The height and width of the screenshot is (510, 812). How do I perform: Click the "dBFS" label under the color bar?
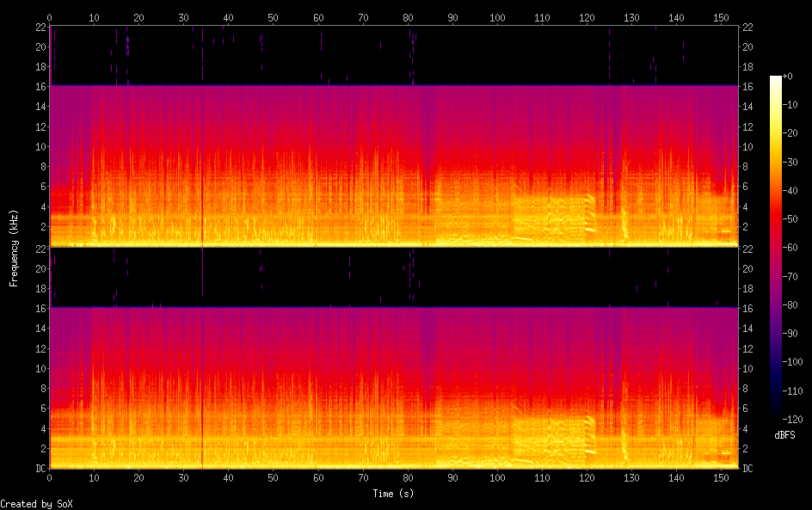[784, 436]
